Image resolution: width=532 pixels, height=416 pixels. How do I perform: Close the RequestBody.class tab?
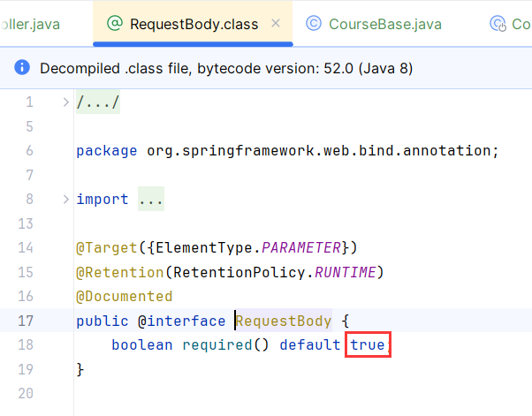[276, 23]
